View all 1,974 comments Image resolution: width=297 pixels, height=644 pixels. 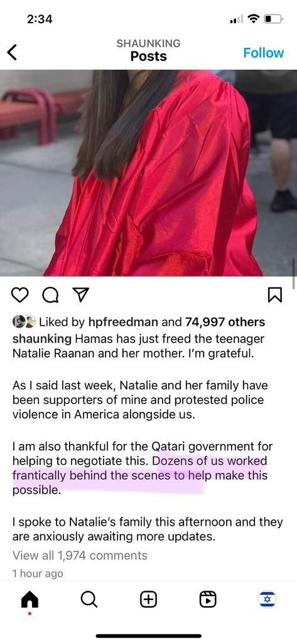pos(80,555)
